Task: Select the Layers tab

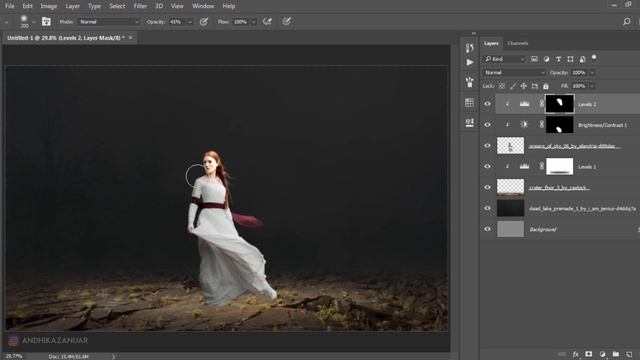Action: (491, 43)
